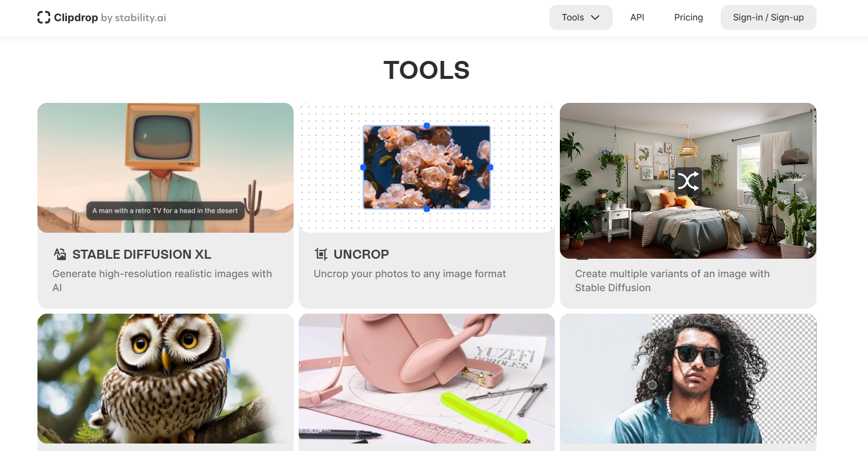Open the retro TV man thumbnail
The width and height of the screenshot is (868, 451).
[x=165, y=168]
